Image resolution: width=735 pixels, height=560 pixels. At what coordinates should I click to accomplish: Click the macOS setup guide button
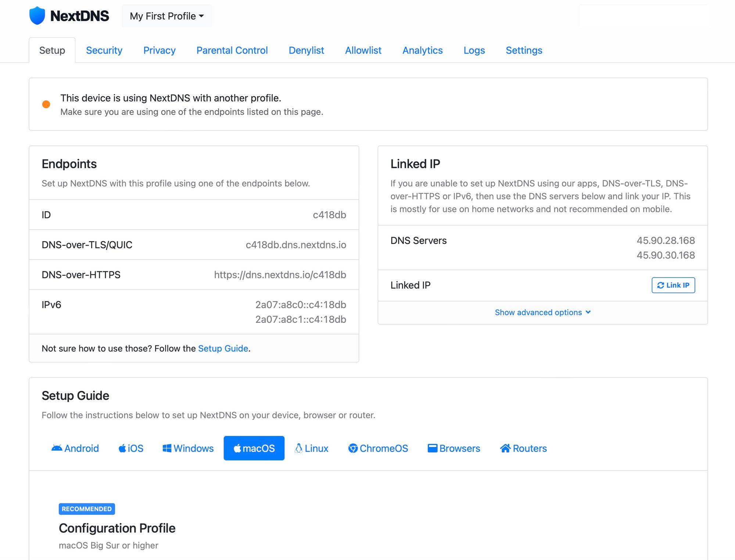254,448
